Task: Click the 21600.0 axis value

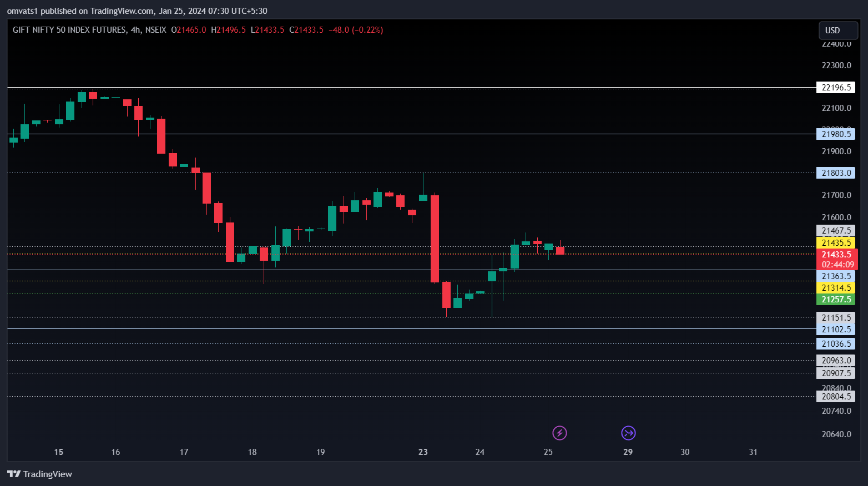Action: [x=836, y=217]
